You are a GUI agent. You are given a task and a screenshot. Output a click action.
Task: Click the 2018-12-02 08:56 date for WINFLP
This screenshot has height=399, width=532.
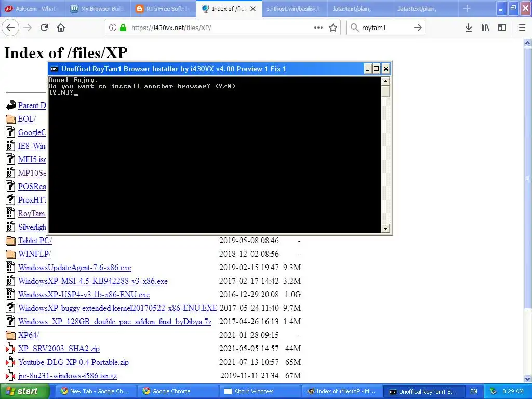[249, 254]
